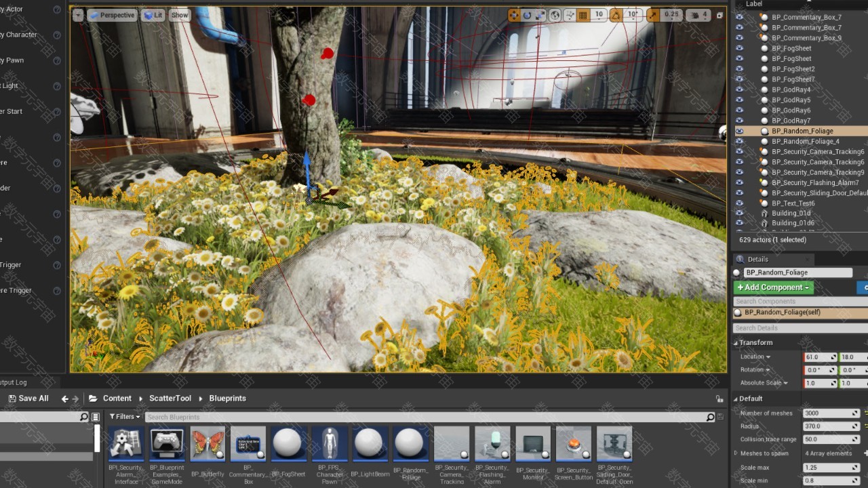Screen dimensions: 868x488
Task: Select the scale gizmo mode icon
Action: point(540,15)
